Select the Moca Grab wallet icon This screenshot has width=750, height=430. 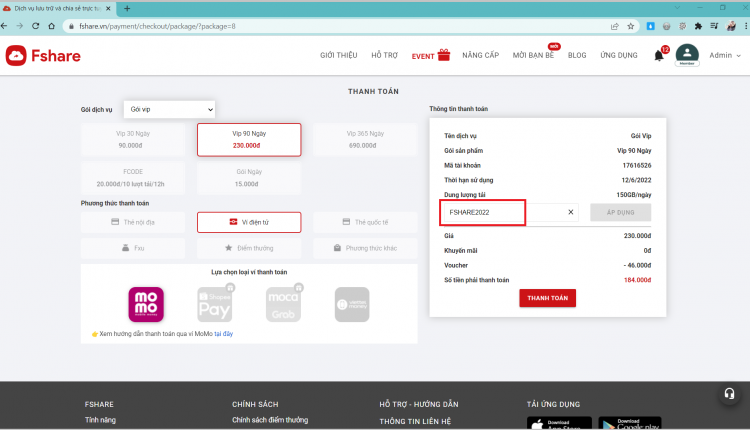pyautogui.click(x=283, y=304)
